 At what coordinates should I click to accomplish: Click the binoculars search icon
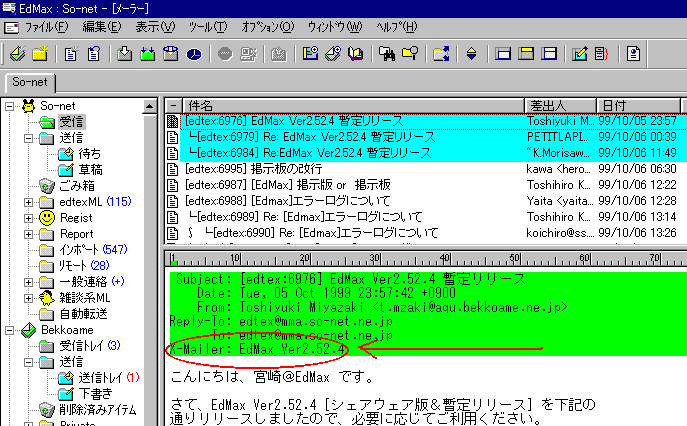387,54
